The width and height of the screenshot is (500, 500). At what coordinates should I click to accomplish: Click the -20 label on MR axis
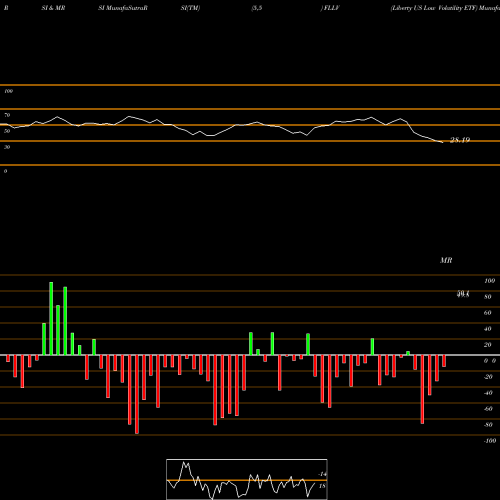click(x=488, y=377)
